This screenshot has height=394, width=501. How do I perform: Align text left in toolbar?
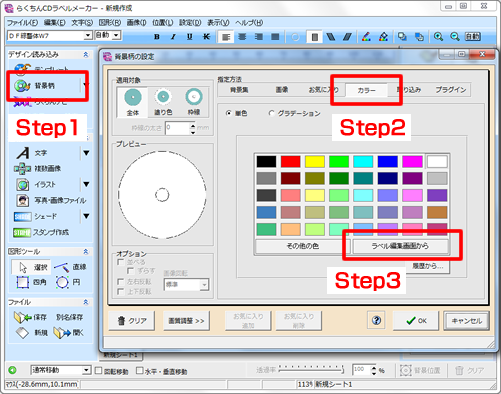(226, 37)
